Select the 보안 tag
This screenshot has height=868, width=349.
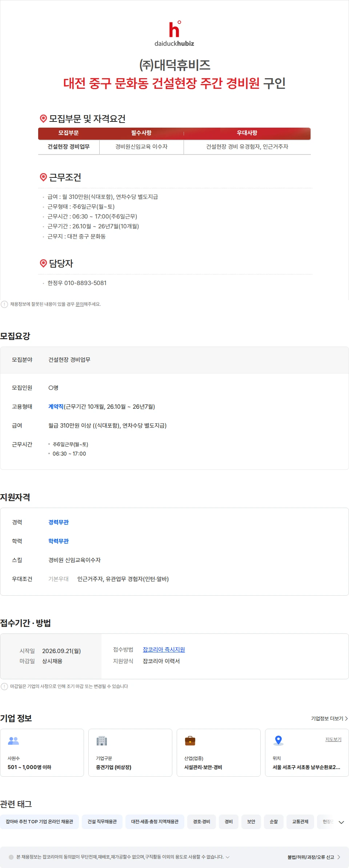pyautogui.click(x=251, y=822)
